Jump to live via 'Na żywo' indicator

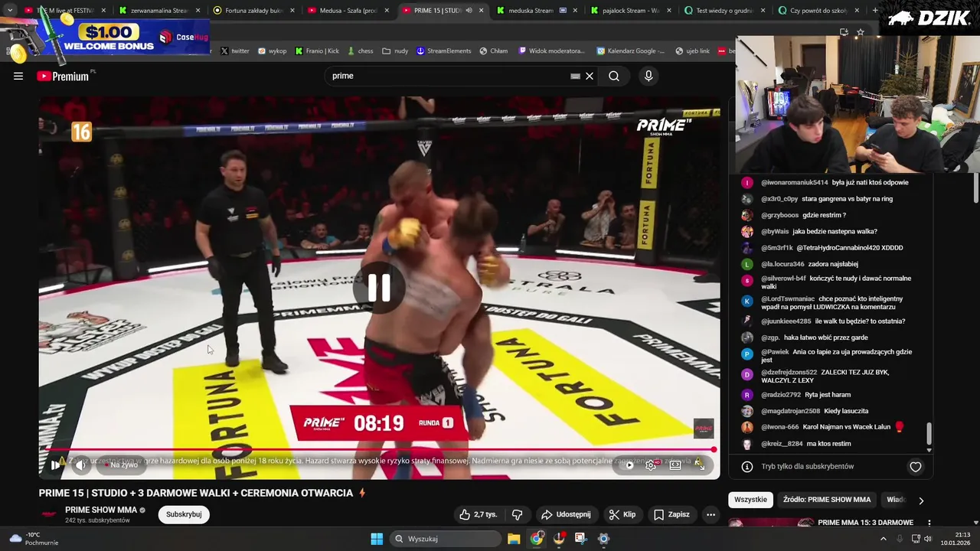(x=123, y=465)
